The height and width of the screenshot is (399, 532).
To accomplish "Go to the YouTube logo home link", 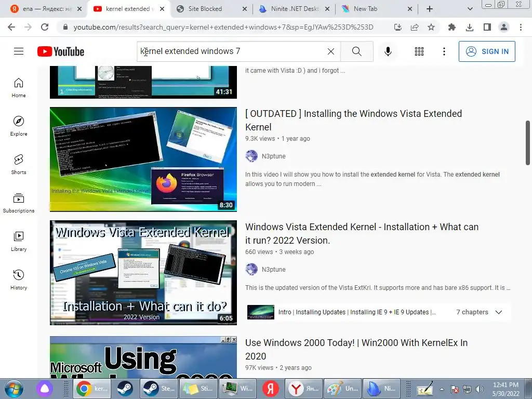I will [61, 51].
